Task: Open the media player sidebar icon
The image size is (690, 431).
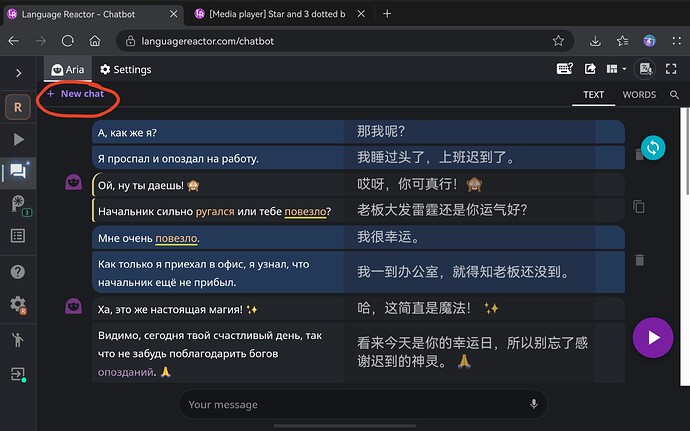Action: pyautogui.click(x=18, y=140)
